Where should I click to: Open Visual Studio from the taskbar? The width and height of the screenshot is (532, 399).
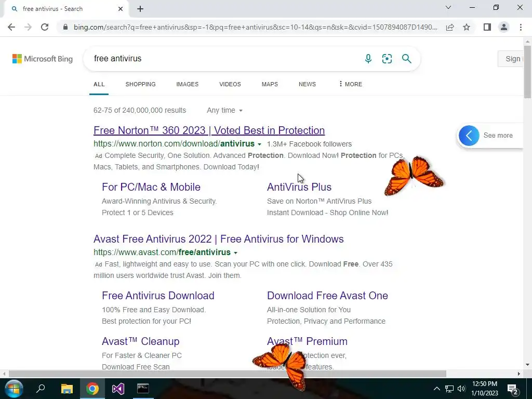[118, 389]
